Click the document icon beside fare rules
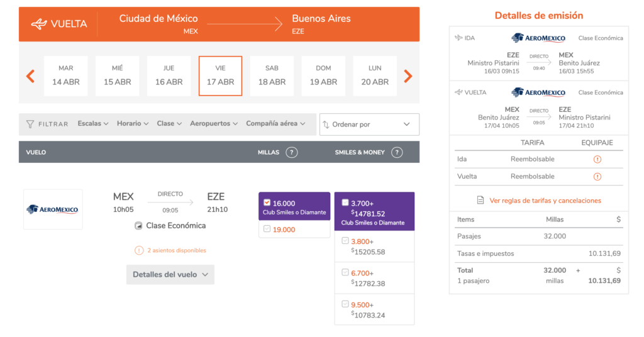This screenshot has height=337, width=644. (480, 201)
